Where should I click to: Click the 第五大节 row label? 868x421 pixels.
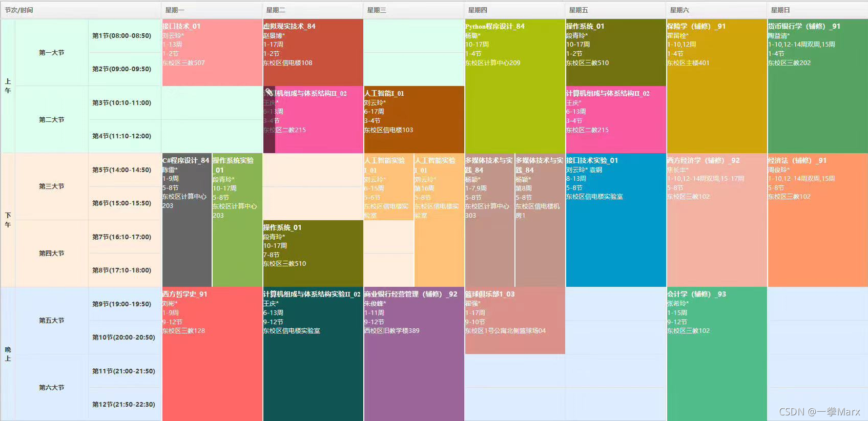tap(52, 321)
